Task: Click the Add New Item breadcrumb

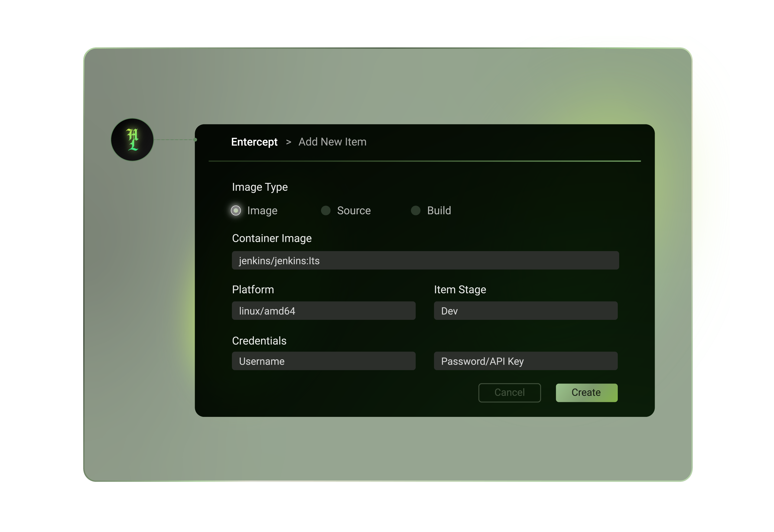Action: [332, 142]
